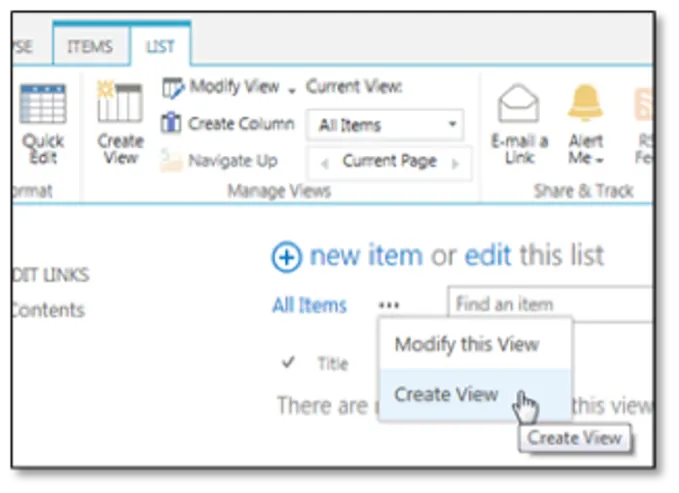Click the EDIT LINKS link in sidebar

coord(51,275)
